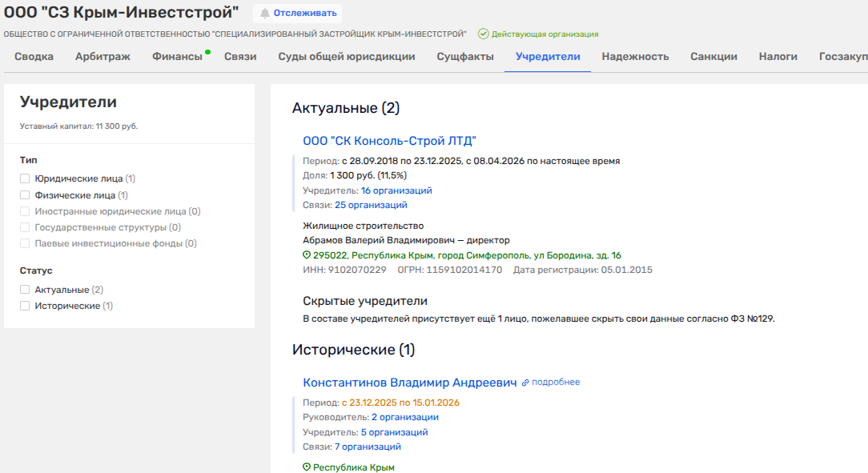Image resolution: width=868 pixels, height=473 pixels.
Task: Switch to the Финансы tab
Action: click(x=177, y=57)
